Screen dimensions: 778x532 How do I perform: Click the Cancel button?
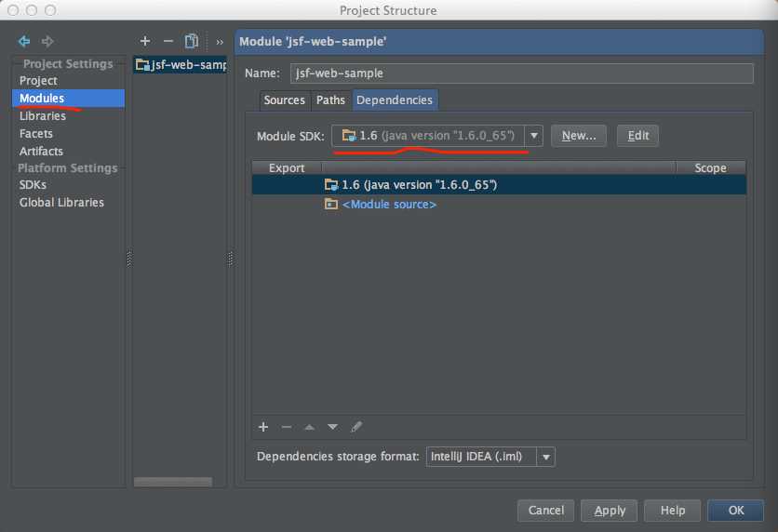coord(545,511)
